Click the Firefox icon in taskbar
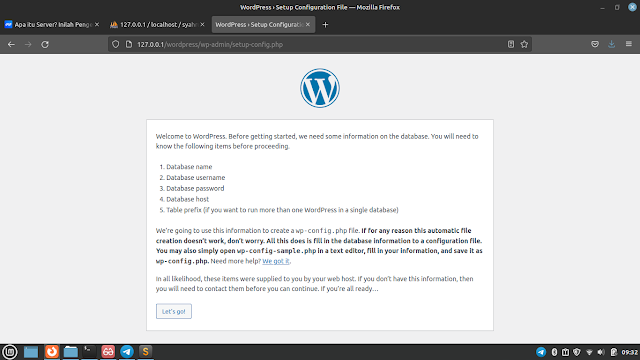 click(52, 352)
